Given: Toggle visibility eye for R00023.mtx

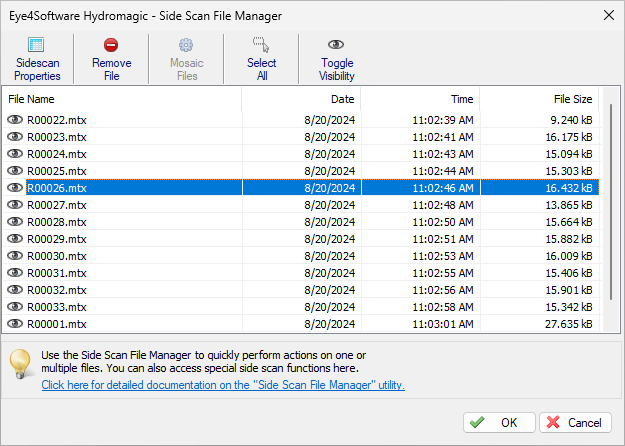Looking at the screenshot, I should click(15, 137).
